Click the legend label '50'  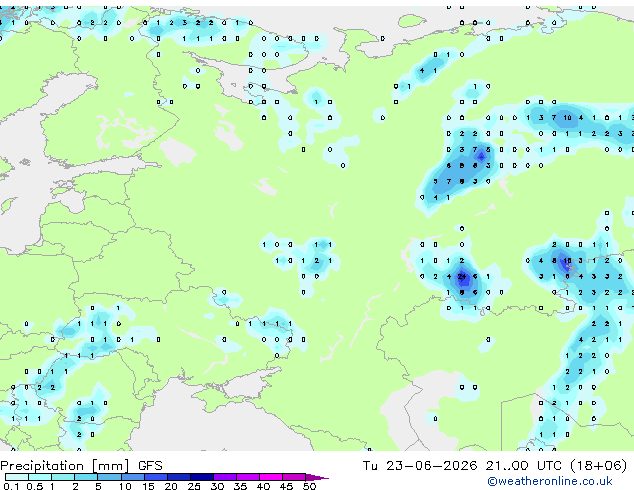coord(310,486)
